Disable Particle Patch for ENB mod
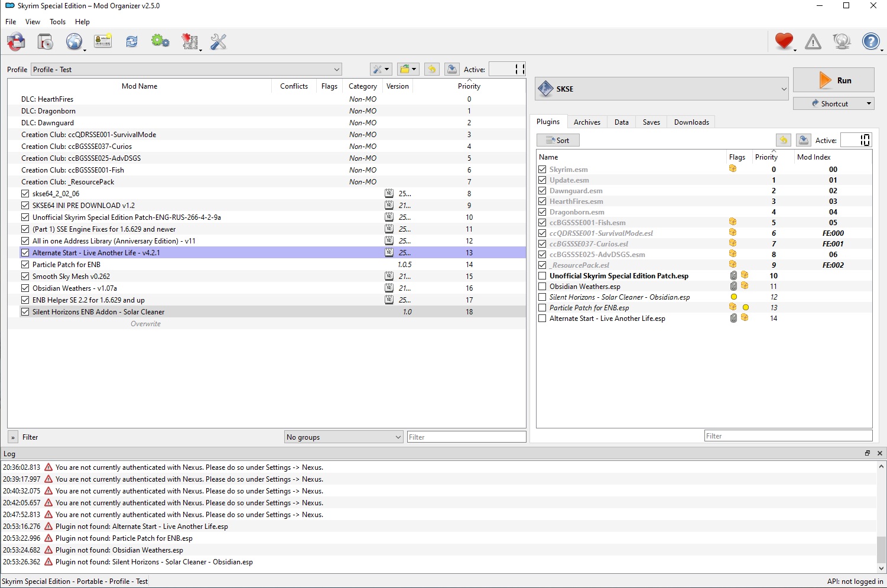The image size is (887, 588). point(25,264)
